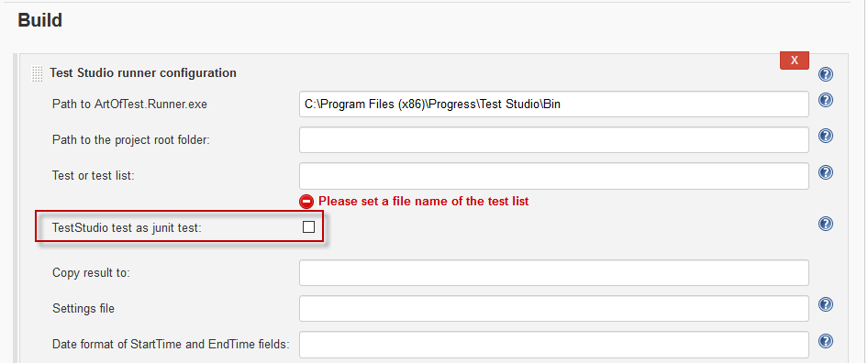Click the Date format input field
The height and width of the screenshot is (363, 868).
coord(554,344)
